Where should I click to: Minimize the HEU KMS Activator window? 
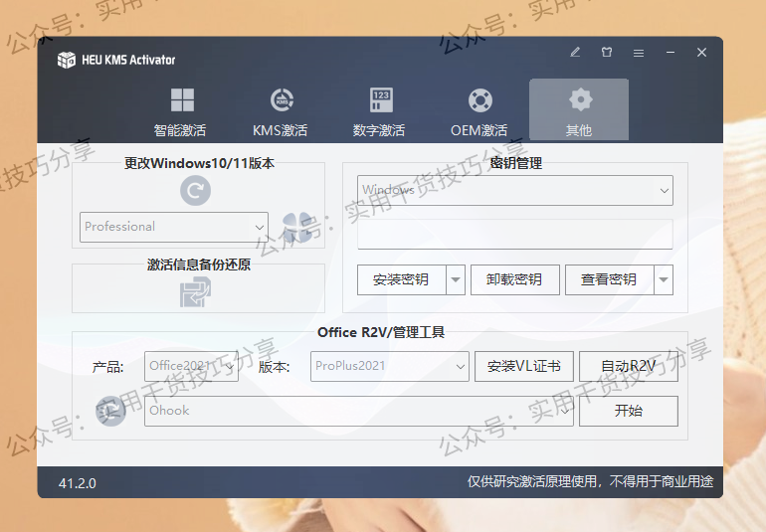click(x=670, y=53)
